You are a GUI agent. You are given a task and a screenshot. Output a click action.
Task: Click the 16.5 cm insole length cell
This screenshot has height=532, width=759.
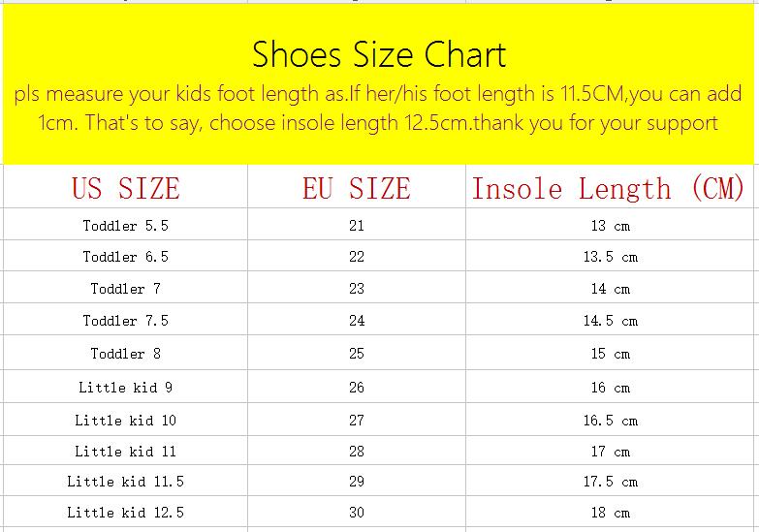coord(610,421)
